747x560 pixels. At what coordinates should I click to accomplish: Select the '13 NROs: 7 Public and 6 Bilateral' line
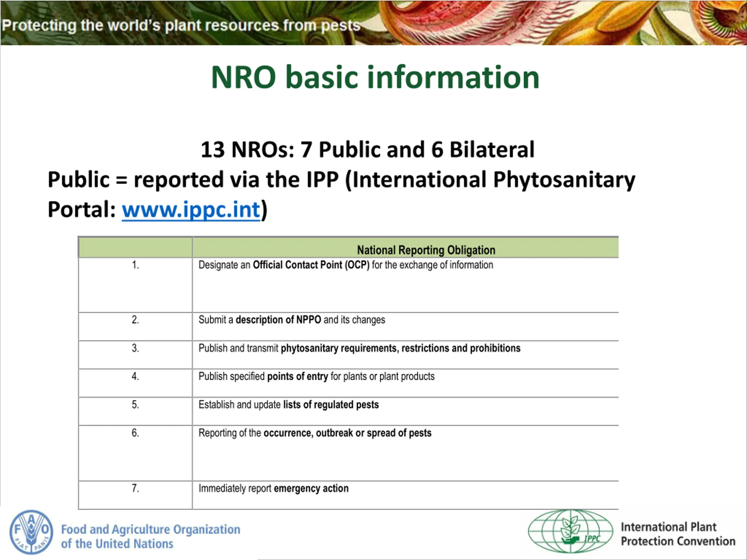367,150
